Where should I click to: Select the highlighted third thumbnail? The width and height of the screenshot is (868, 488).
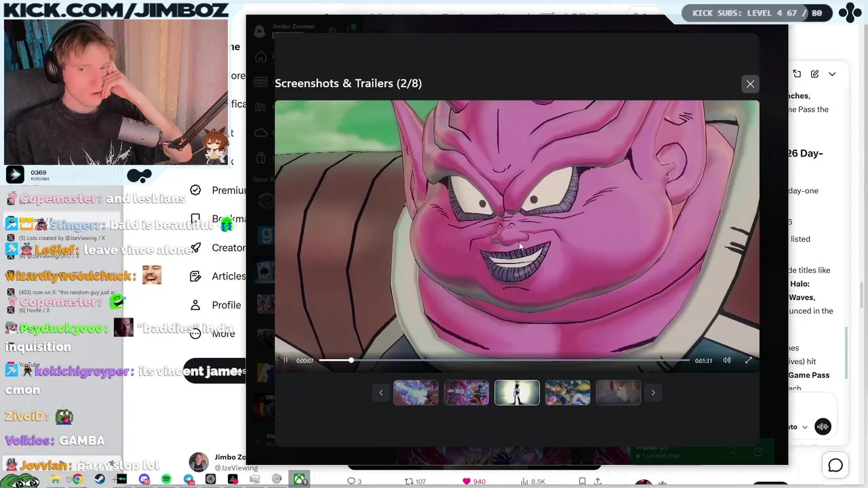(517, 392)
